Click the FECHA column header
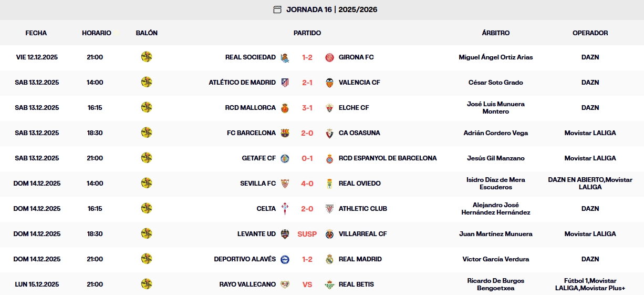The height and width of the screenshot is (295, 644). (x=36, y=33)
